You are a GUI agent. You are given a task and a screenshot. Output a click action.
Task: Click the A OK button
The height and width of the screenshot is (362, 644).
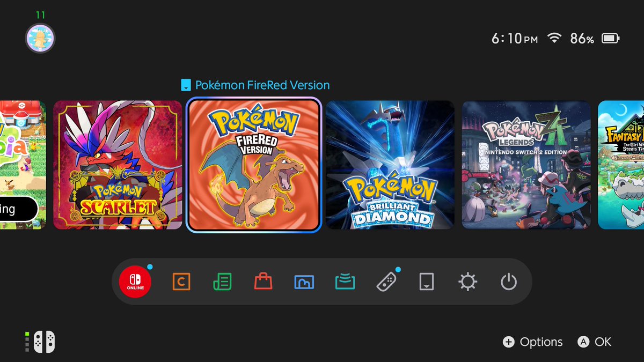coord(595,342)
